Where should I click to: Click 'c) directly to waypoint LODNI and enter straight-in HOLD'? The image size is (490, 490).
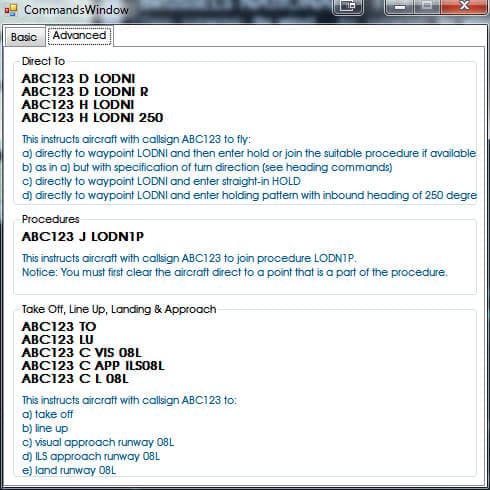[161, 181]
